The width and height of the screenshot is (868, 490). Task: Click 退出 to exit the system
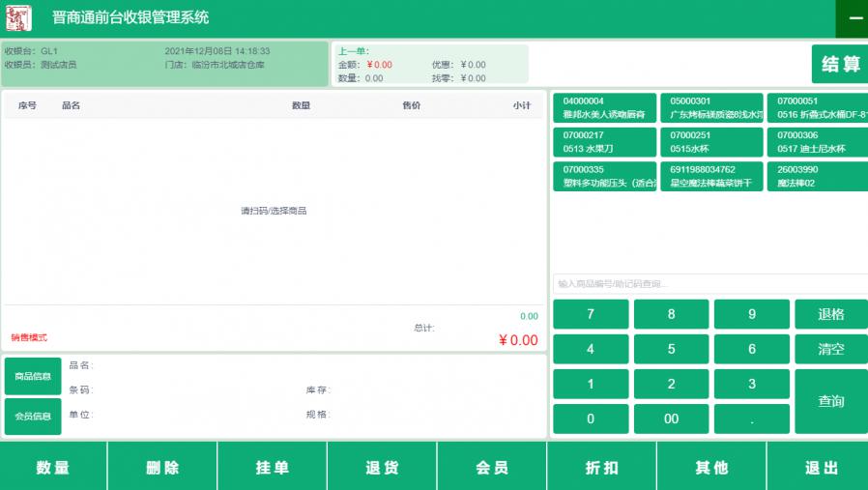tap(821, 468)
